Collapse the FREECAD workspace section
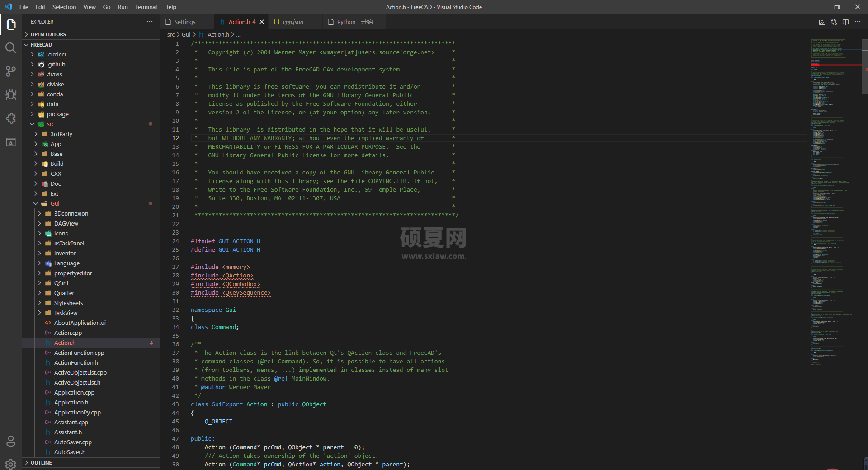 click(x=91, y=45)
